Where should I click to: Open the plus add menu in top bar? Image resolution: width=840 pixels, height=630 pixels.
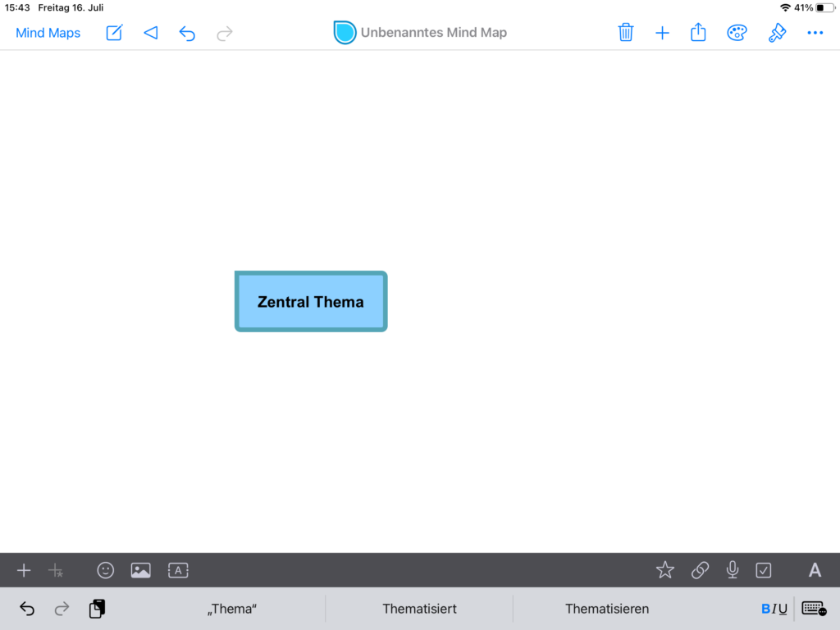point(662,33)
